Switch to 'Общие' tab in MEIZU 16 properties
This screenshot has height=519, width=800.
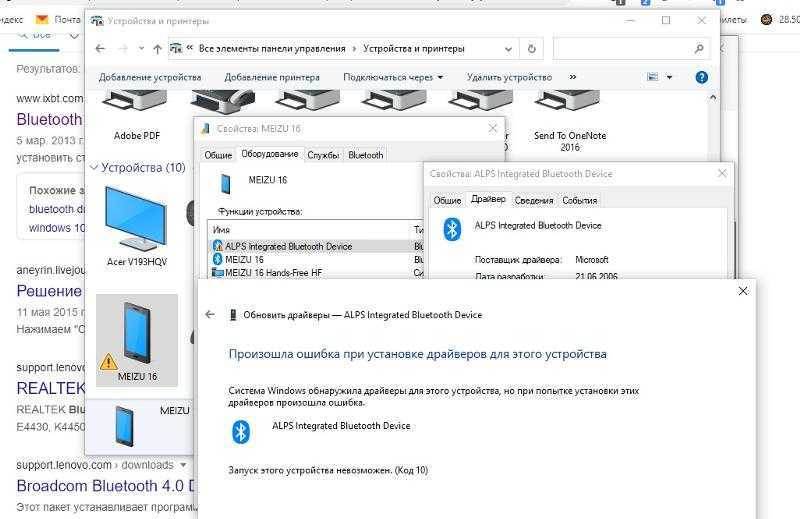click(x=218, y=155)
